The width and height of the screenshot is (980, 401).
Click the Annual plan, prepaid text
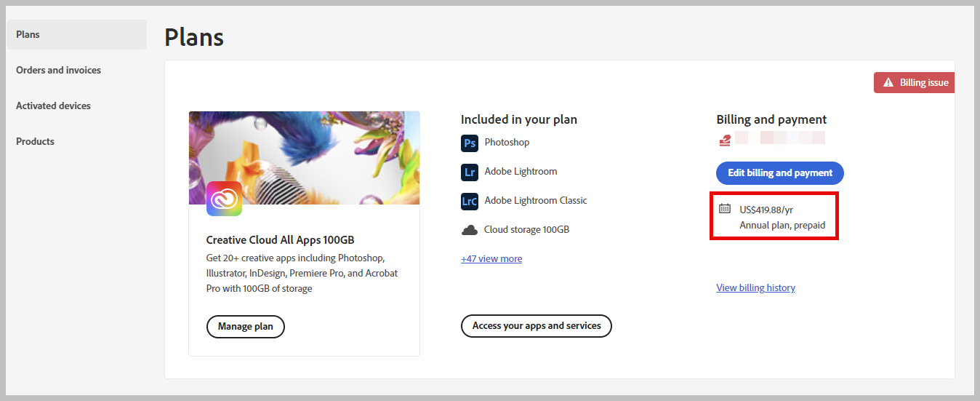click(x=782, y=225)
